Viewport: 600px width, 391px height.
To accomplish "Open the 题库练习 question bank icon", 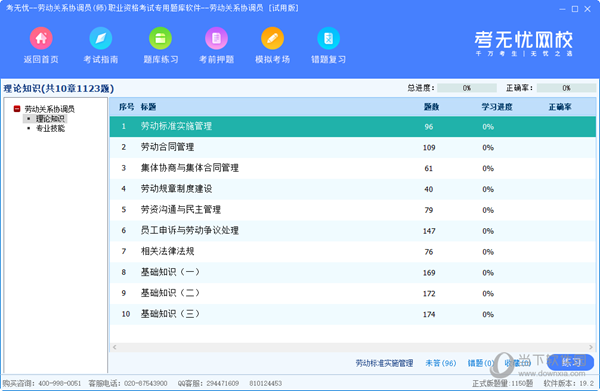I will (160, 39).
